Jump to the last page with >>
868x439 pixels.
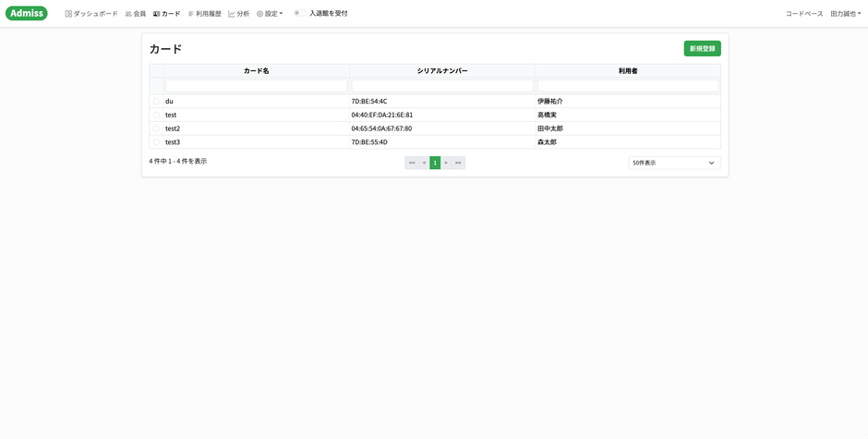[x=458, y=163]
